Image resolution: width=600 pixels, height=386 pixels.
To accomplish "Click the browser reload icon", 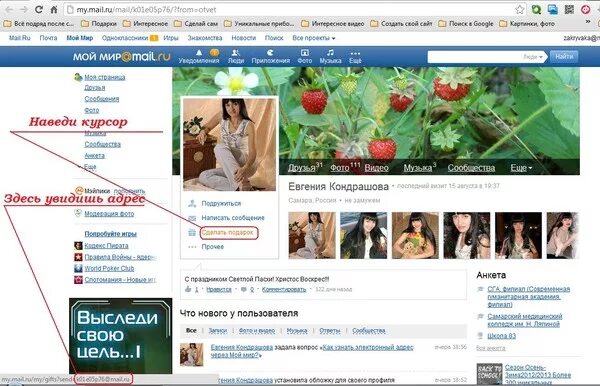I will click(x=39, y=9).
